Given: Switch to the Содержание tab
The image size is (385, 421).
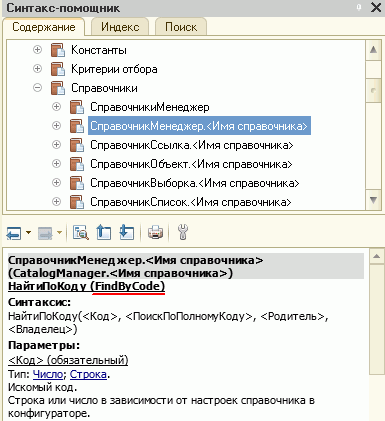Looking at the screenshot, I should click(44, 27).
